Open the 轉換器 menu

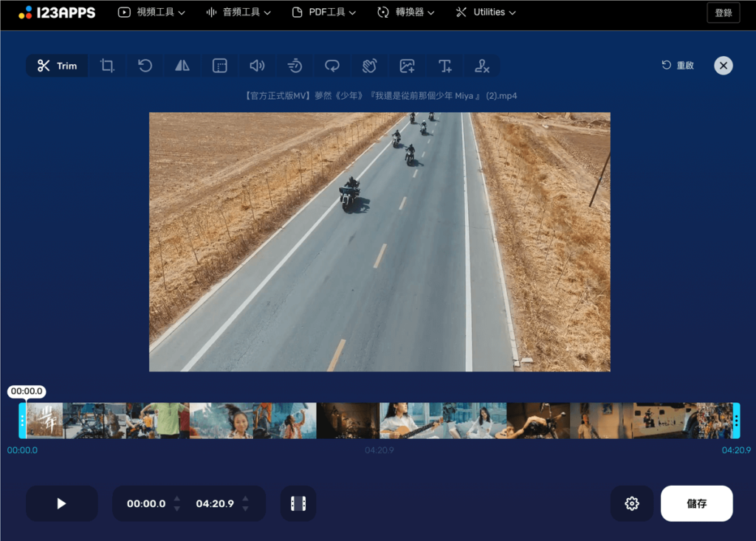coord(405,13)
